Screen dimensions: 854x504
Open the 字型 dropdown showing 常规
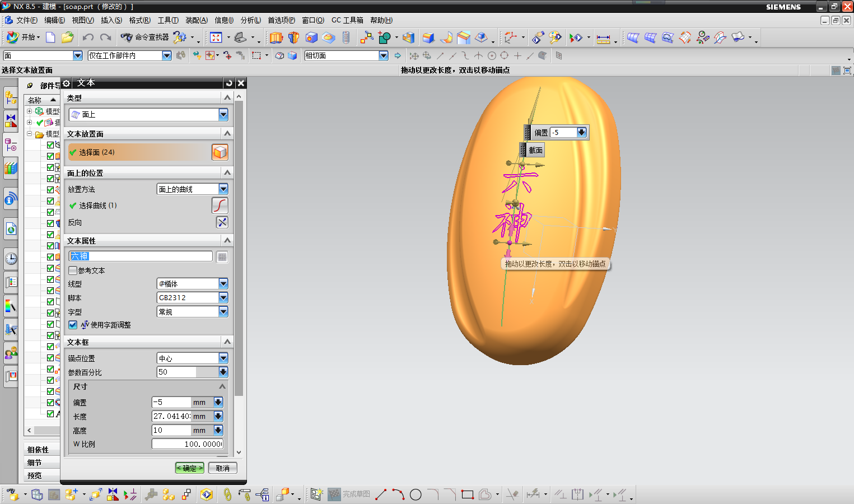click(192, 311)
